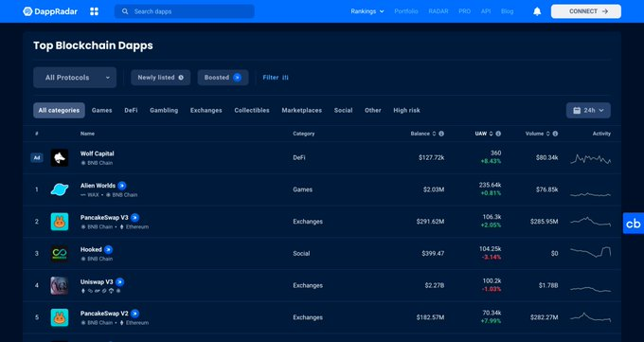Click boosted badge next to Uniswap V3

pos(119,282)
